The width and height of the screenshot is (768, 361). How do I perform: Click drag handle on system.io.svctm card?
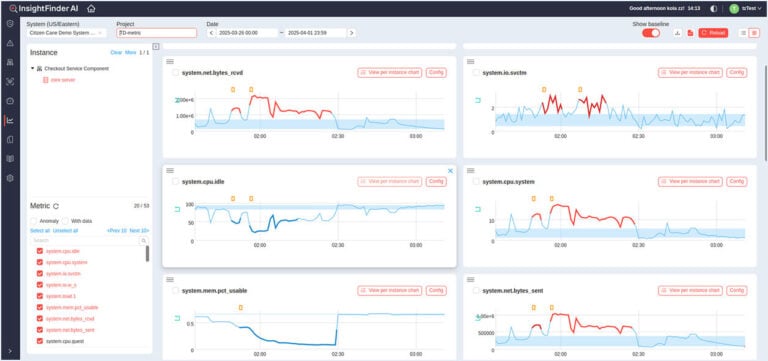coord(470,61)
